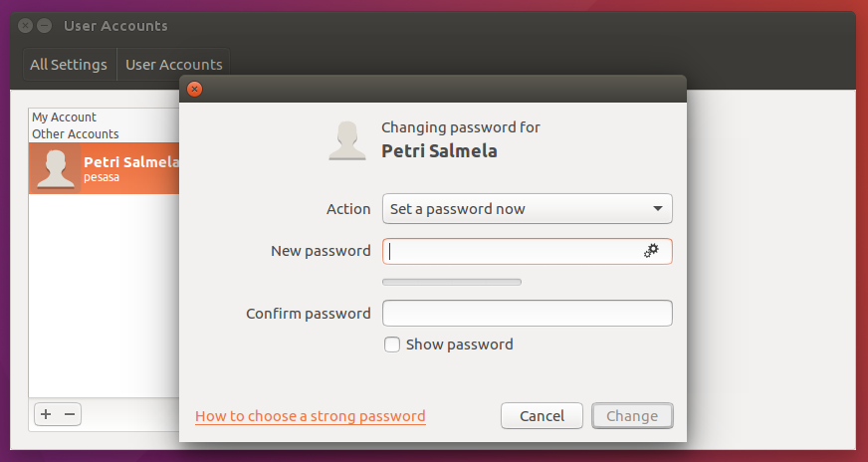This screenshot has width=868, height=462.
Task: Click pesasa's avatar in the accounts list
Action: coord(55,169)
